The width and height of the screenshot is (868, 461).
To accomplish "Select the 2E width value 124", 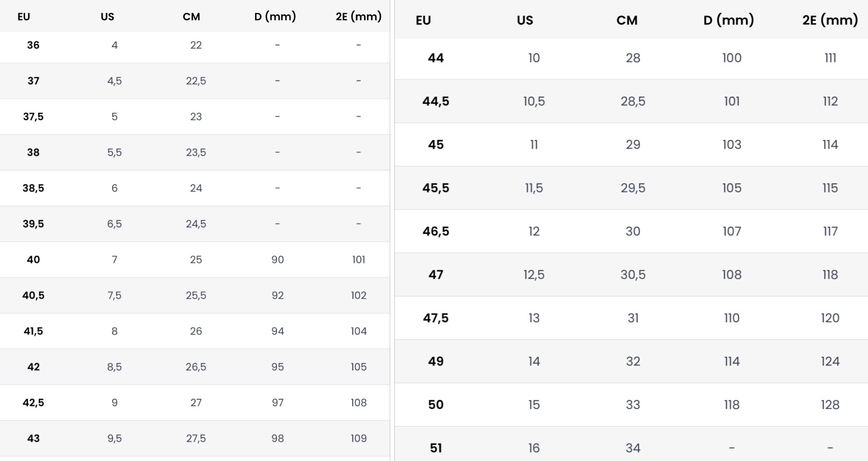I will click(830, 361).
